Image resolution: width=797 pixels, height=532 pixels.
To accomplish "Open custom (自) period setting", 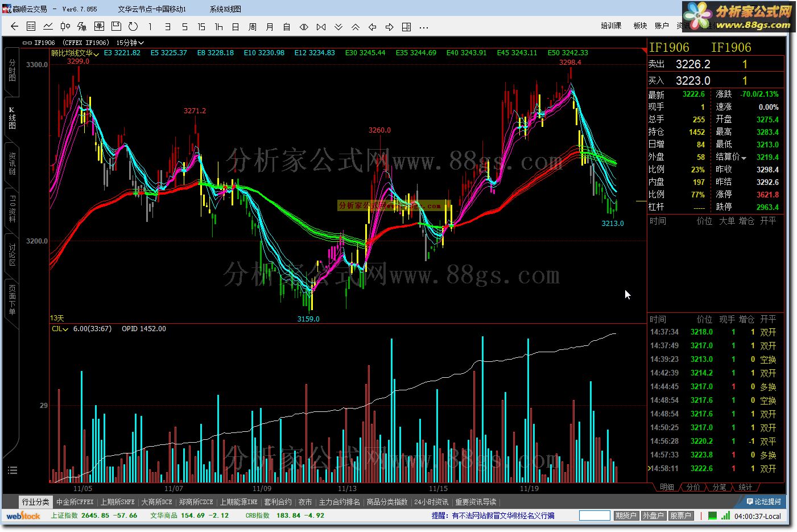I will (287, 27).
